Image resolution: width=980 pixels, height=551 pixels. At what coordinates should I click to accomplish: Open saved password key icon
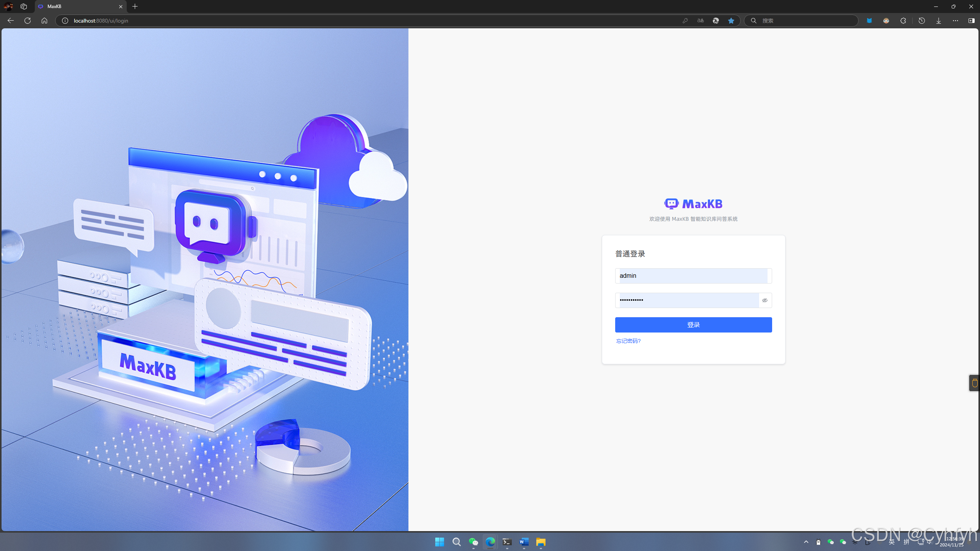[x=685, y=21]
